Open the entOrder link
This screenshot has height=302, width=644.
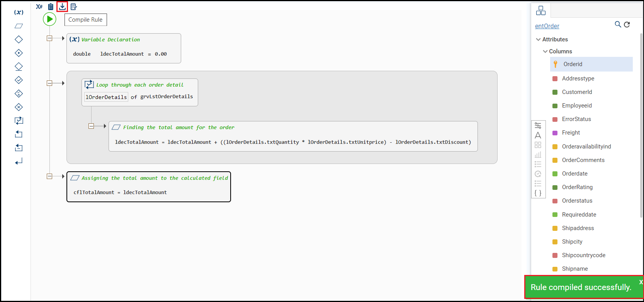point(547,26)
